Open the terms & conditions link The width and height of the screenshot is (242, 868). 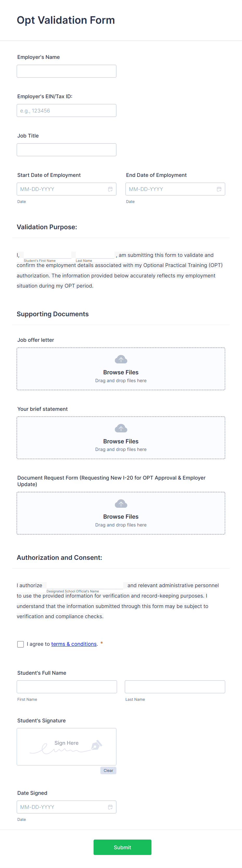74,644
